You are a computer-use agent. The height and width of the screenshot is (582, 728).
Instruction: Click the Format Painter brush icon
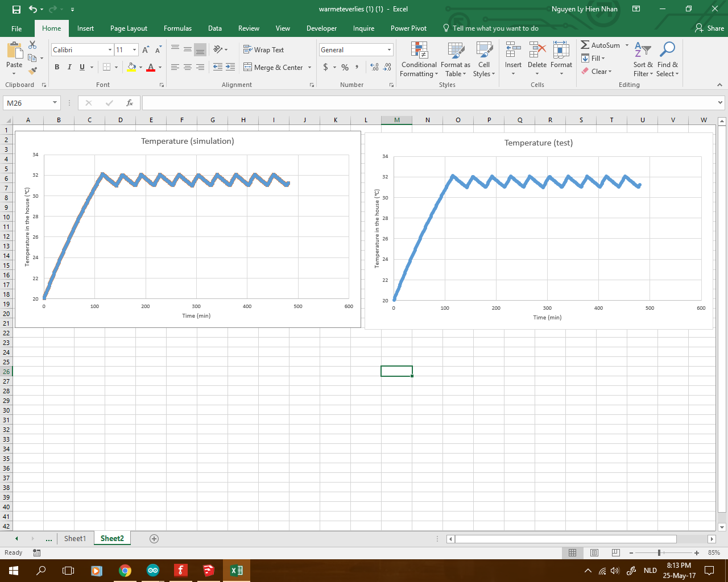[32, 70]
